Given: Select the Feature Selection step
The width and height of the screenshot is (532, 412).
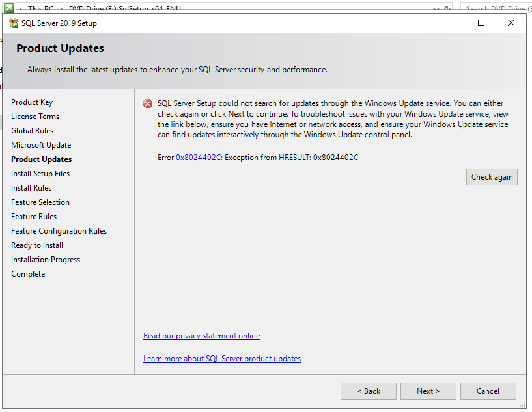Looking at the screenshot, I should pos(40,202).
